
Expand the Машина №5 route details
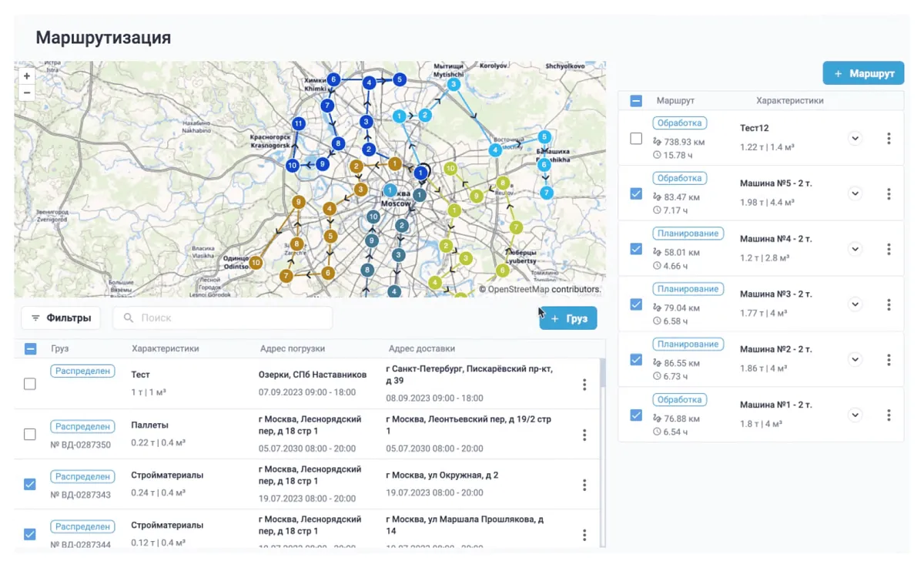click(x=855, y=194)
